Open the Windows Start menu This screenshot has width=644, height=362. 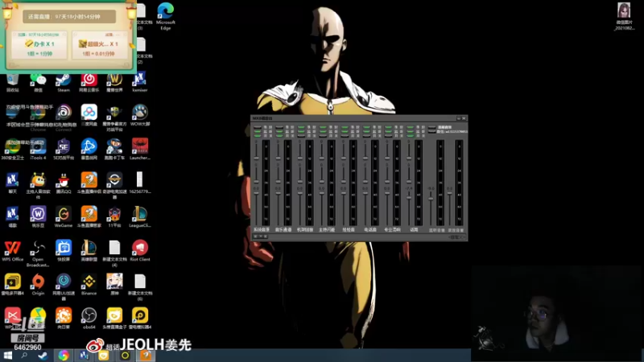pos(7,356)
